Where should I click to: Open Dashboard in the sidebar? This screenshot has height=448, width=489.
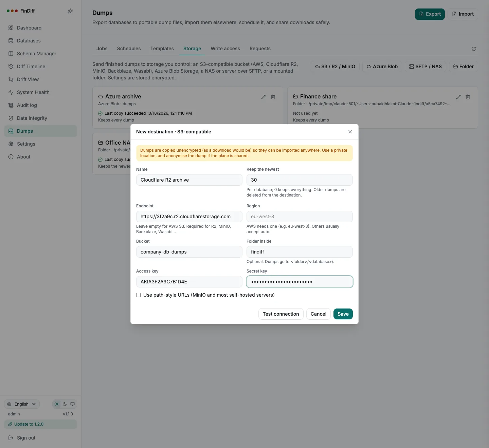coord(40,28)
